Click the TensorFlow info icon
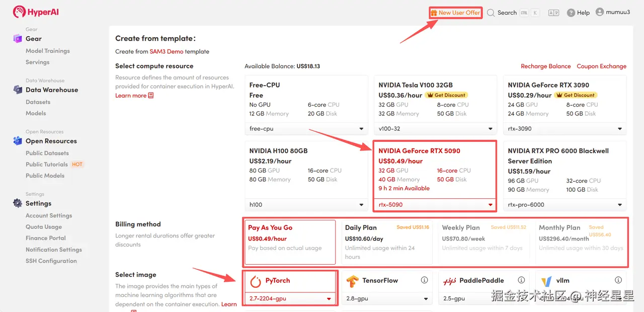Screen dimensions: 644x312 click(x=424, y=280)
